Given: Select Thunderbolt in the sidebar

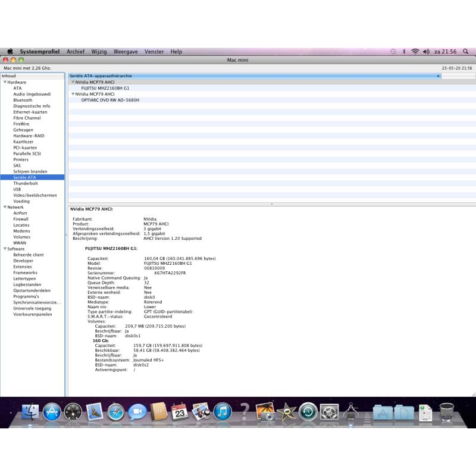Looking at the screenshot, I should click(26, 183).
